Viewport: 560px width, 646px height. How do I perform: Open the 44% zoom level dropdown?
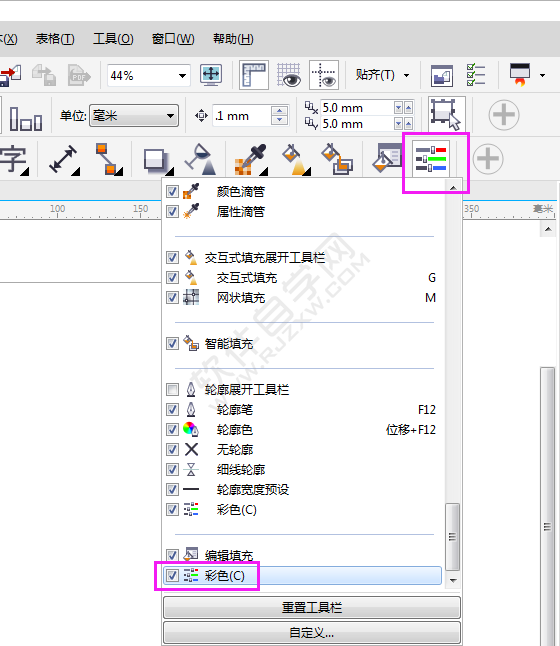point(182,76)
